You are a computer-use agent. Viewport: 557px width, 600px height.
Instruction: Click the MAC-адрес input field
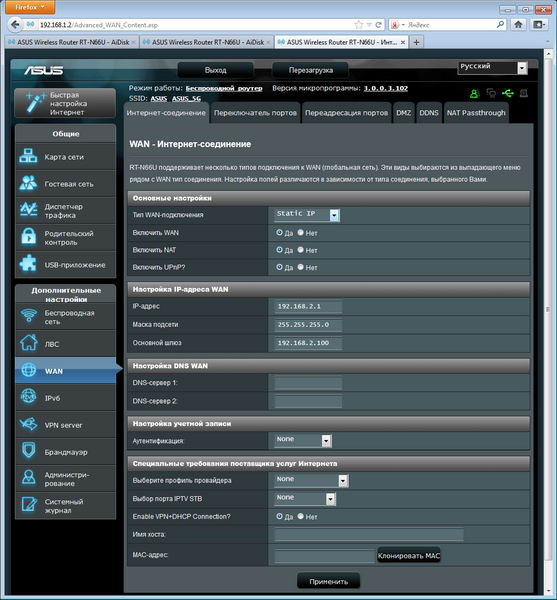[x=324, y=555]
